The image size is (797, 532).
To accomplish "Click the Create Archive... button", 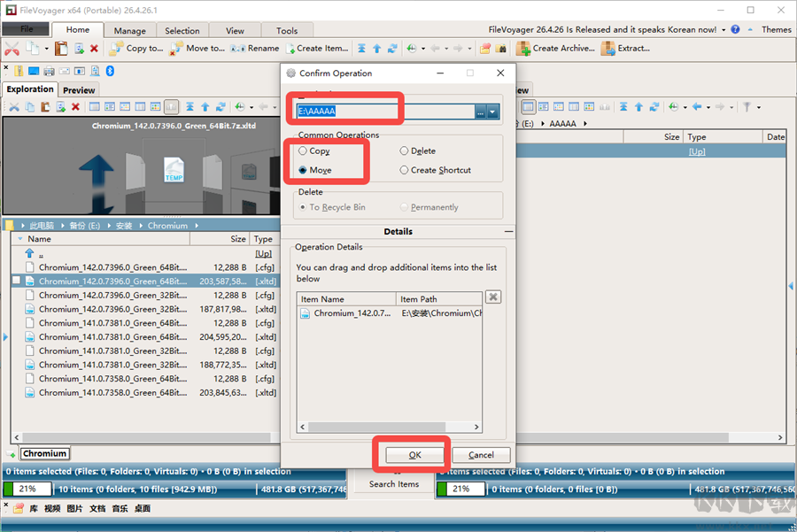I will [555, 49].
